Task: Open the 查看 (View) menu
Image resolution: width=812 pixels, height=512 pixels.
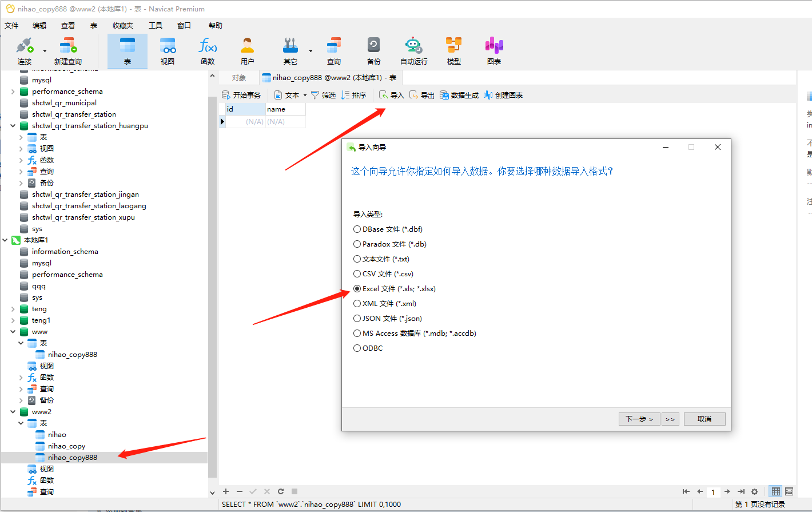Action: [x=68, y=26]
